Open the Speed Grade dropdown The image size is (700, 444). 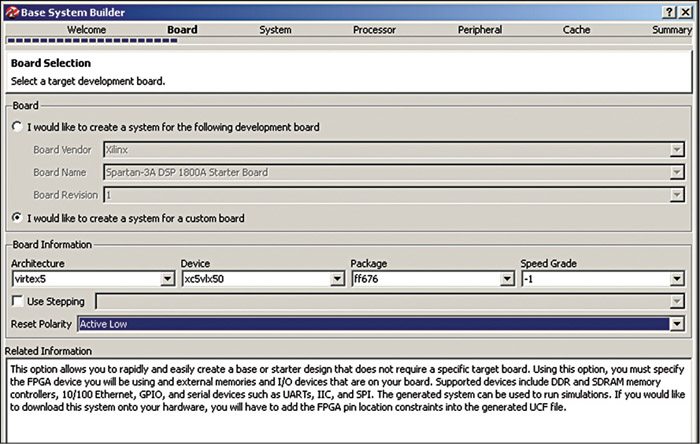click(x=677, y=280)
